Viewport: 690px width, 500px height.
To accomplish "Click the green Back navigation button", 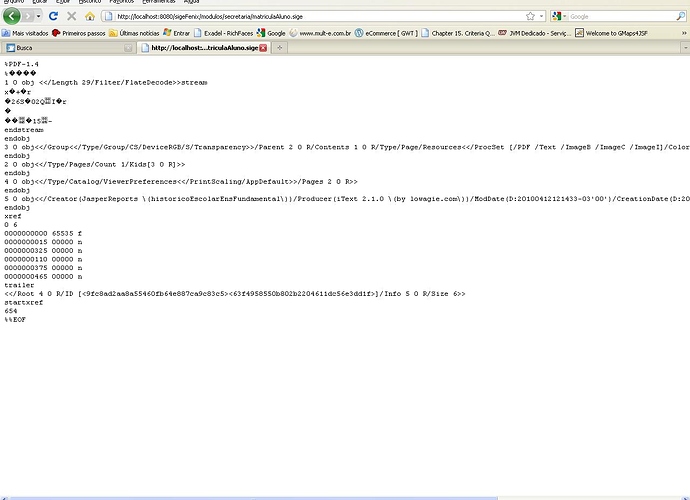I will (x=12, y=16).
